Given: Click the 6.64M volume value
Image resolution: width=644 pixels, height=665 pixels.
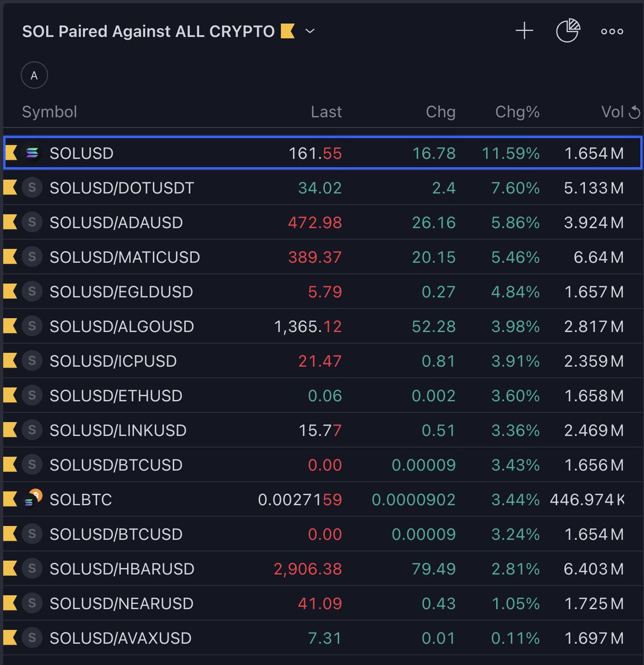Looking at the screenshot, I should [x=599, y=257].
